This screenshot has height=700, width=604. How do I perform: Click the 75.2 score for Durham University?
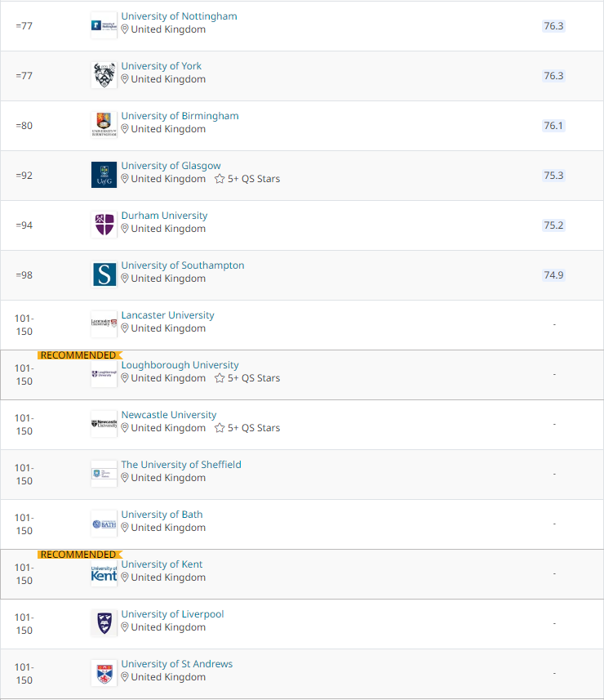pos(553,225)
